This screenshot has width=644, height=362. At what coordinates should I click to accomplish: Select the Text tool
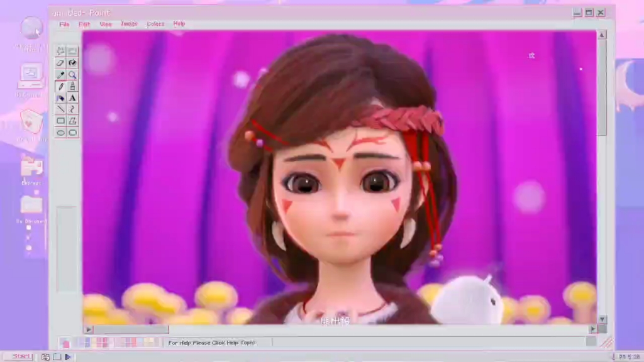coord(73,98)
